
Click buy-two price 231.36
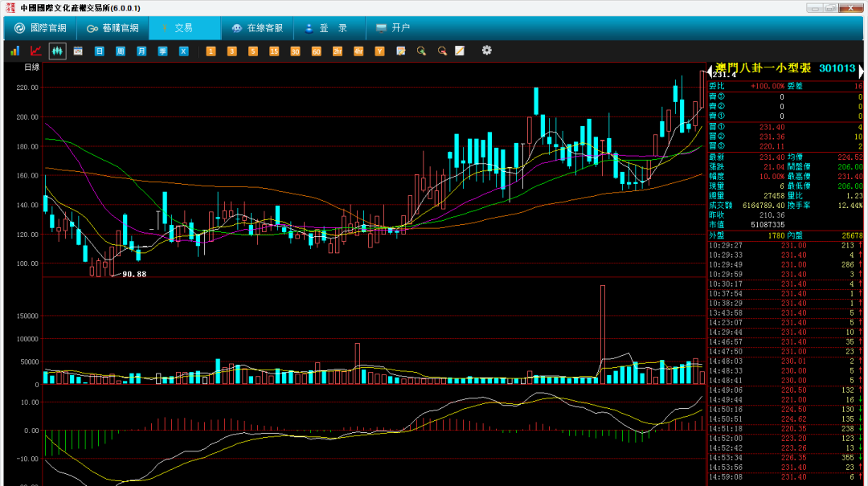(x=772, y=137)
